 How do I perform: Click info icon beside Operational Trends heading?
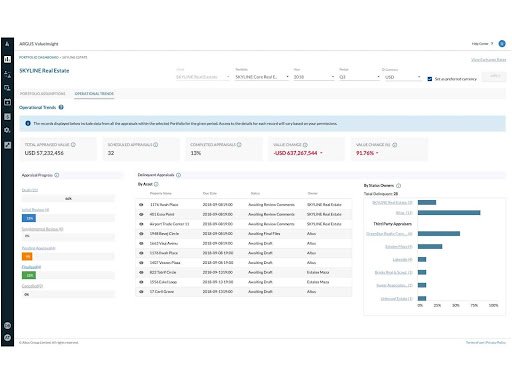61,107
